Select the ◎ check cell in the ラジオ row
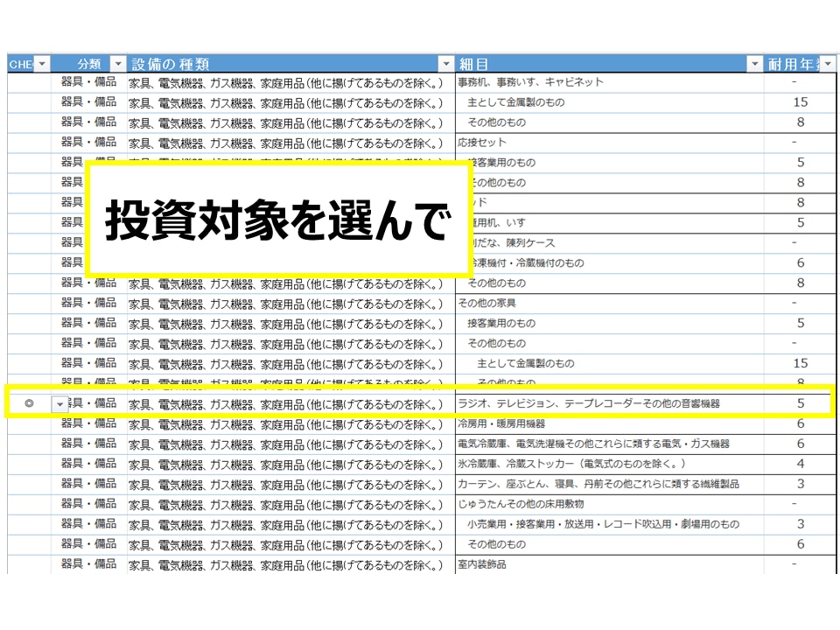The width and height of the screenshot is (840, 630). coord(30,403)
